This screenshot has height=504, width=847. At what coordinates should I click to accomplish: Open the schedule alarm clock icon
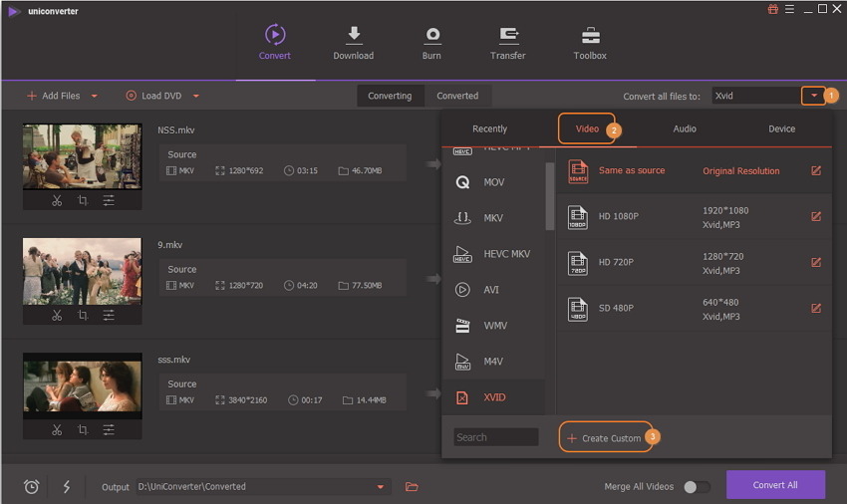click(x=31, y=487)
